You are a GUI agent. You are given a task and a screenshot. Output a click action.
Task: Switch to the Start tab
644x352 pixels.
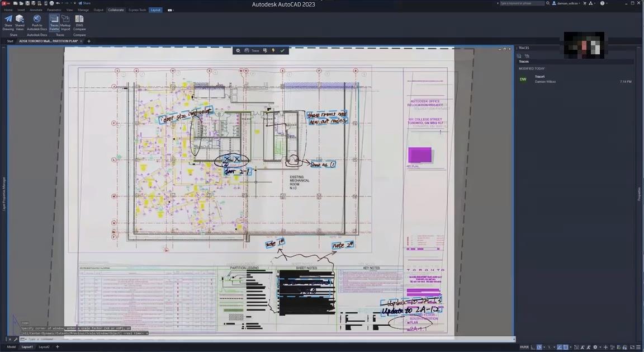(10, 41)
